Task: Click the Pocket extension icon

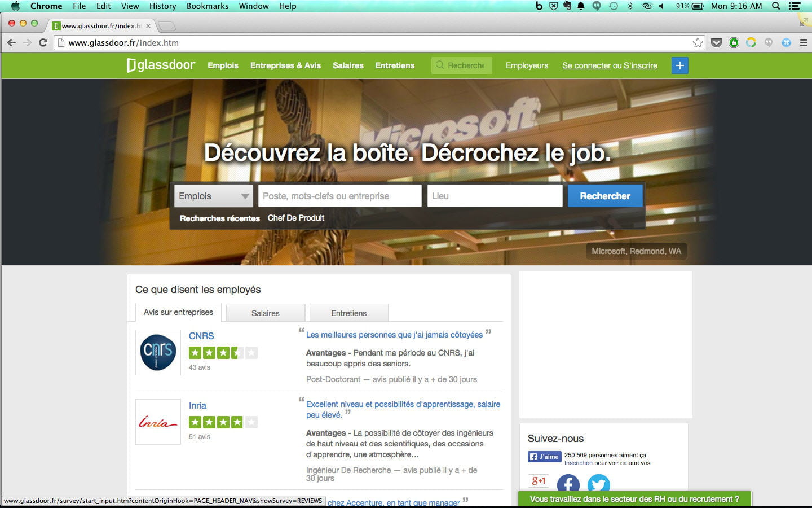Action: (x=716, y=43)
